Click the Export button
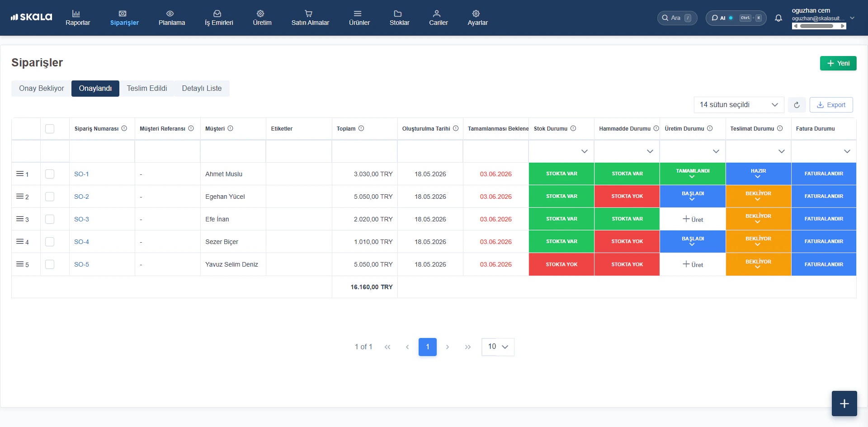The image size is (868, 427). coord(831,105)
